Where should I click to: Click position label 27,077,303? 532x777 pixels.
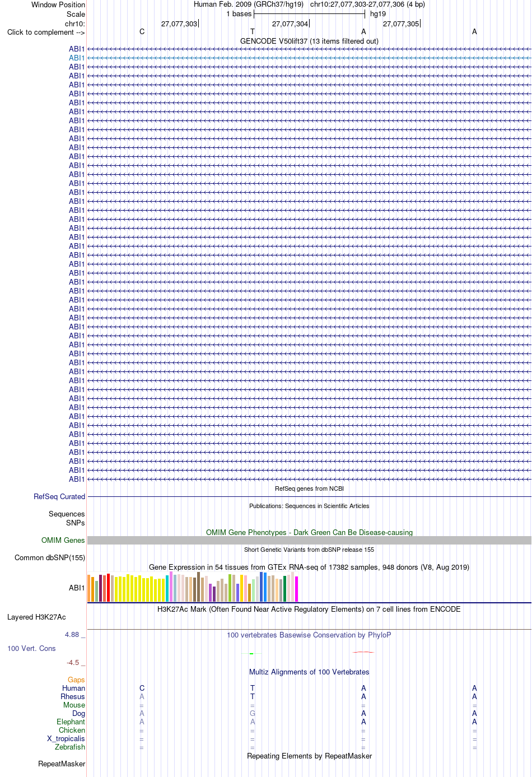click(x=179, y=24)
